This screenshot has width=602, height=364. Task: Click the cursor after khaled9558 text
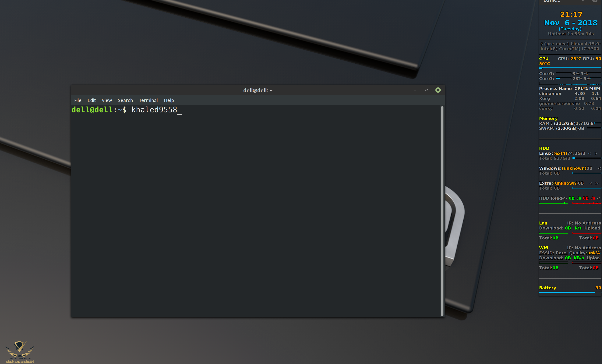coord(180,110)
